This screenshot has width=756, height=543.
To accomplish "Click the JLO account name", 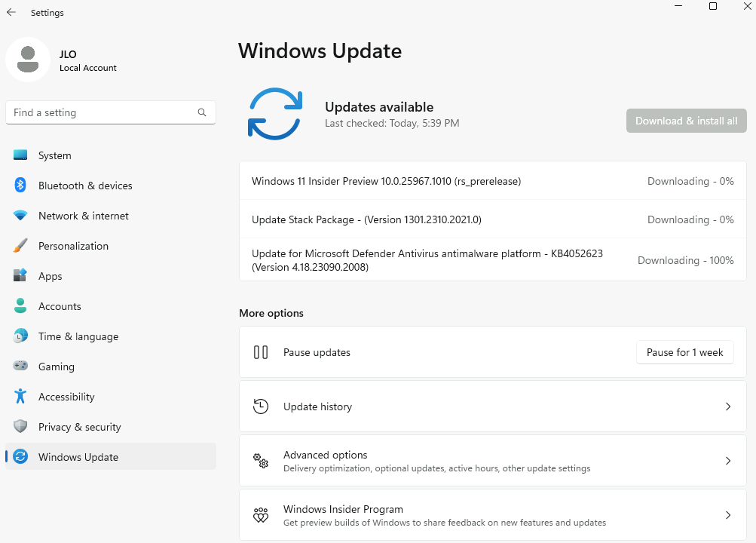I will pos(68,54).
